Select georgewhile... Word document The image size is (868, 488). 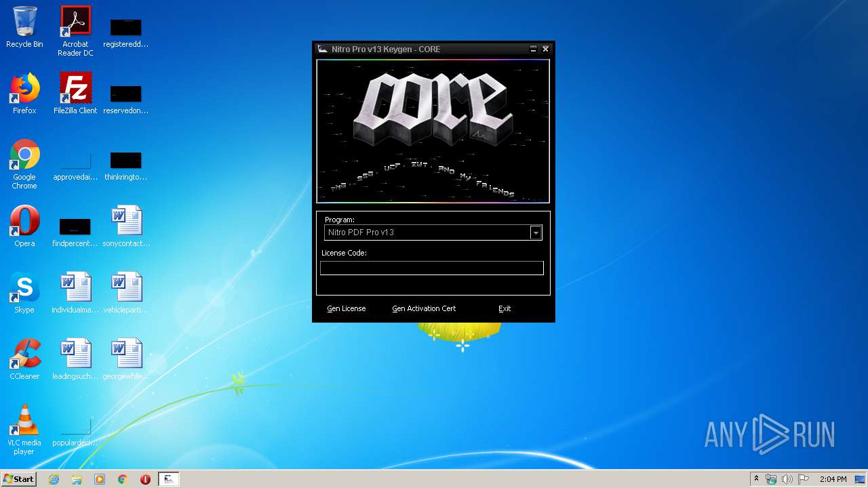click(x=126, y=359)
